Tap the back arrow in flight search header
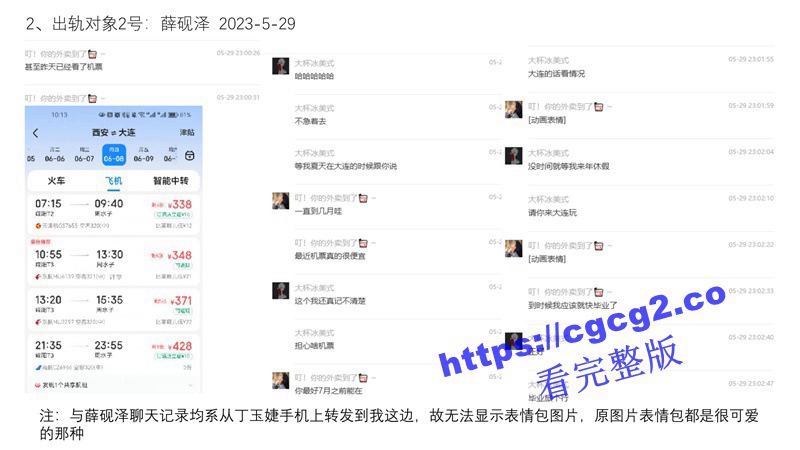The width and height of the screenshot is (800, 450). (36, 133)
